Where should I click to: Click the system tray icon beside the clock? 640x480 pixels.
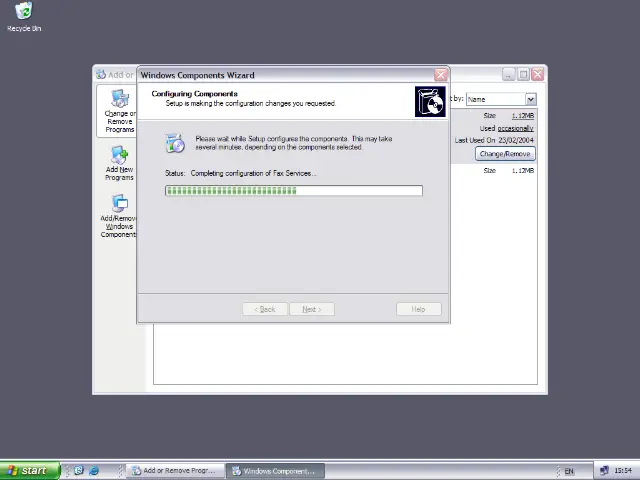pos(604,471)
